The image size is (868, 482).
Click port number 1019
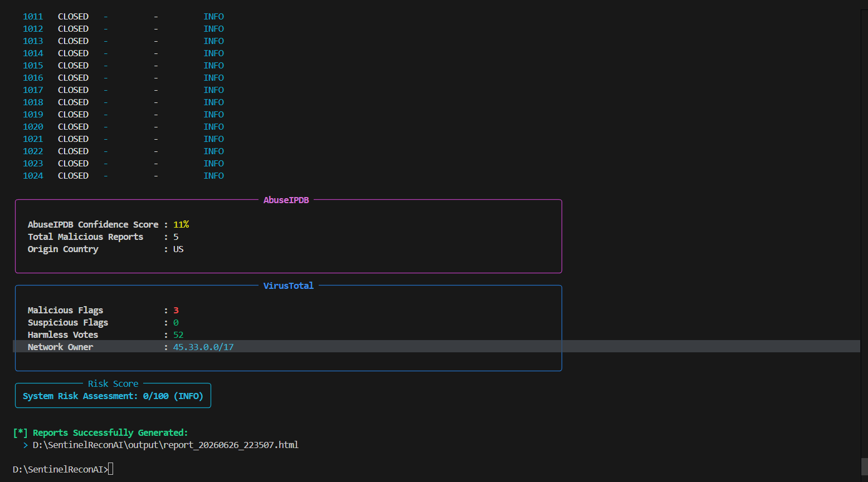tap(33, 115)
